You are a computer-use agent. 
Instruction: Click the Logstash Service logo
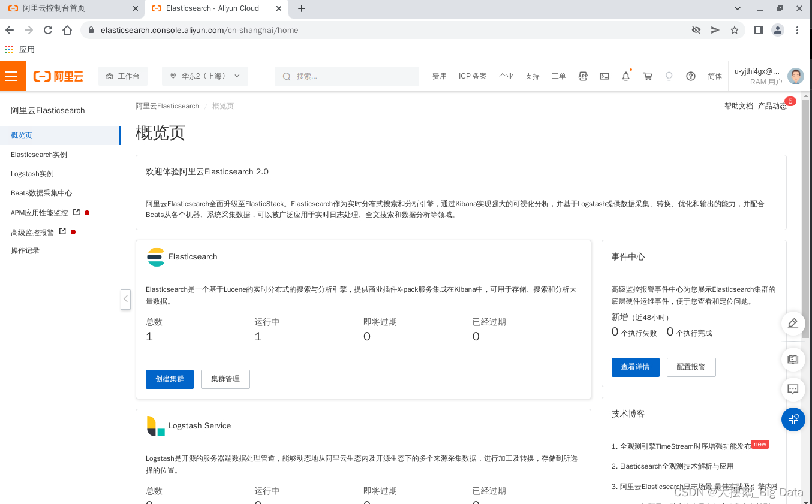155,426
